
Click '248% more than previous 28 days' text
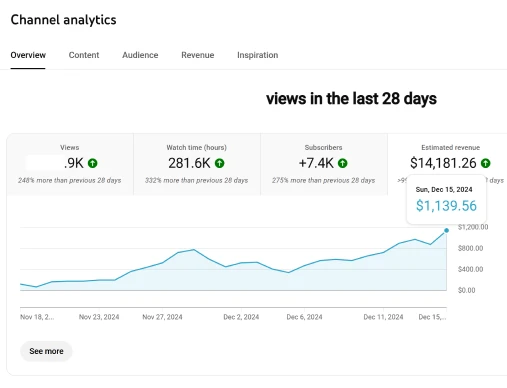pyautogui.click(x=70, y=180)
